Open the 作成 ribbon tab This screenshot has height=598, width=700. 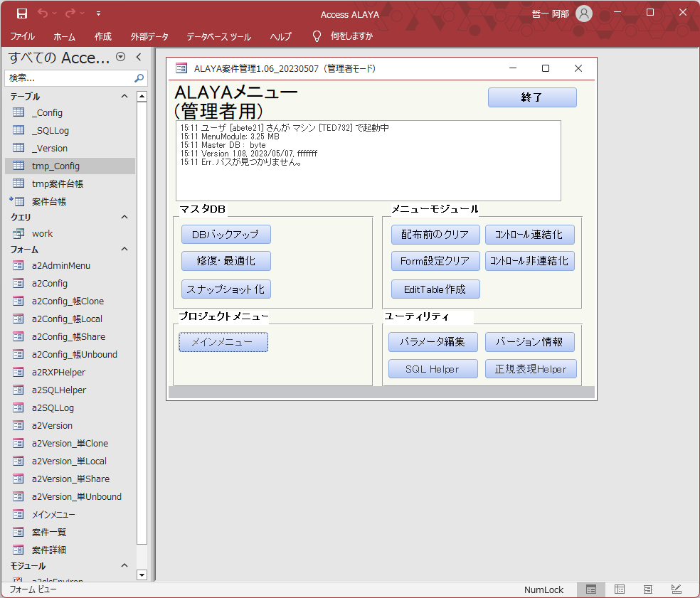(102, 36)
